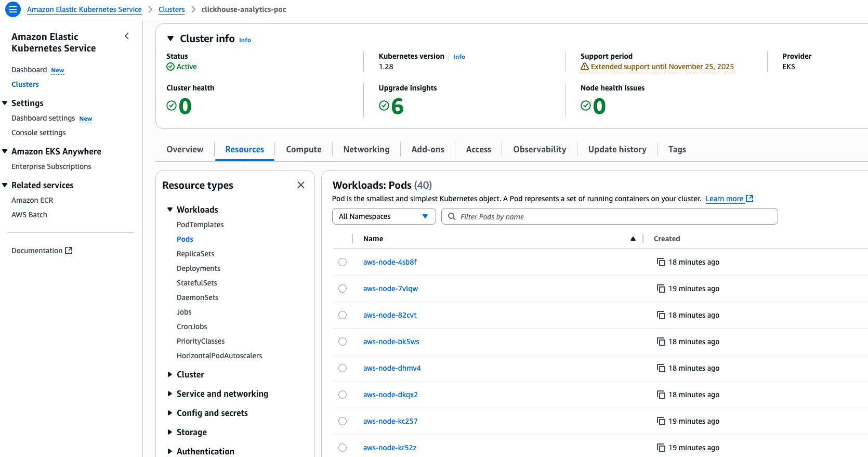Open the hamburger navigation menu
This screenshot has width=868, height=457.
click(x=12, y=9)
